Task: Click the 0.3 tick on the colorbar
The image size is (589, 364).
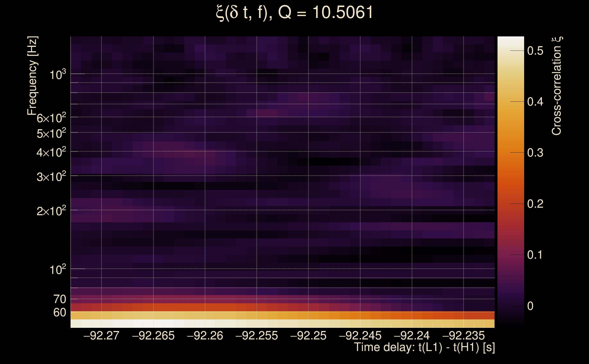Action: [x=535, y=153]
